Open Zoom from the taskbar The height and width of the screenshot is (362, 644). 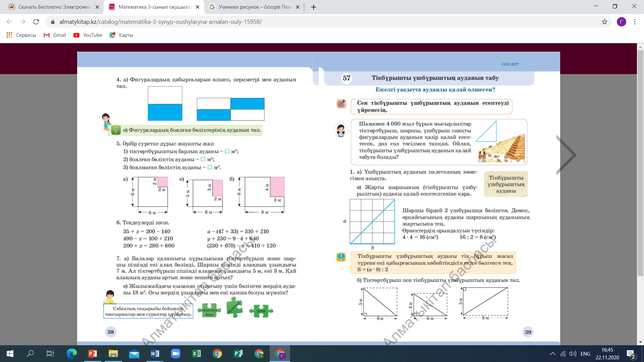(x=176, y=354)
